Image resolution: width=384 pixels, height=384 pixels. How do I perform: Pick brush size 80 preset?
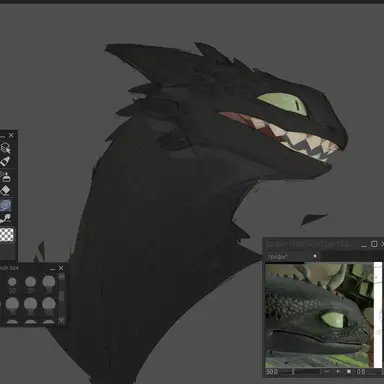tap(30, 307)
